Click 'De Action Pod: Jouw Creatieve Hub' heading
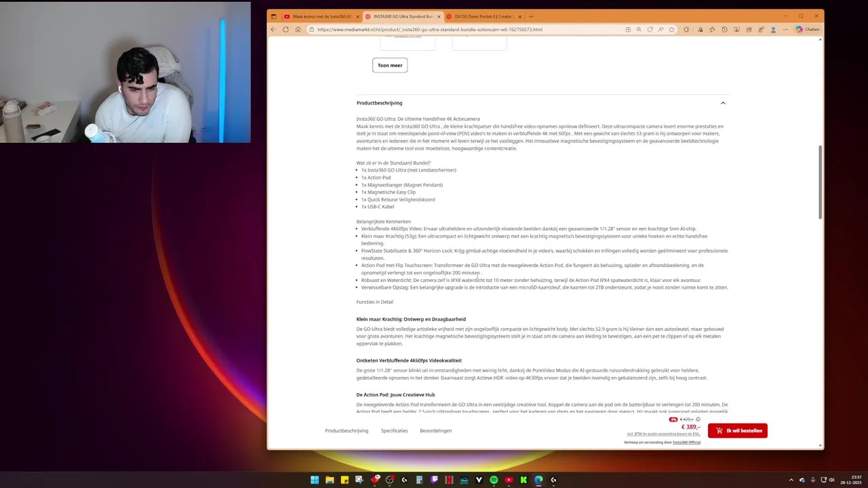The height and width of the screenshot is (488, 868). click(395, 394)
